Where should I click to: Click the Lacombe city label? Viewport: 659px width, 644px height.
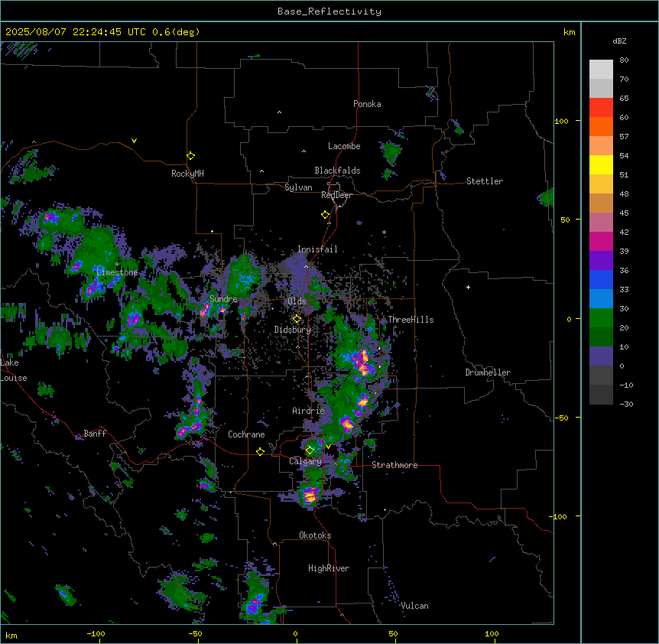(344, 146)
